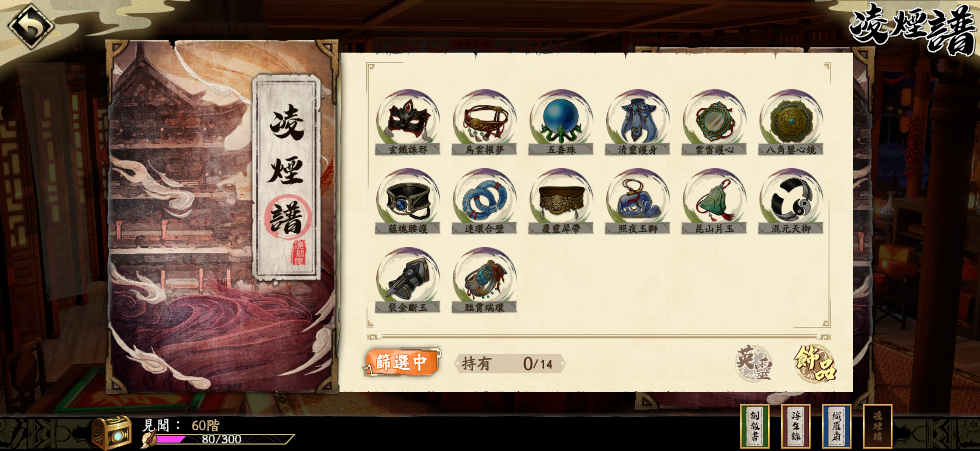Screen dimensions: 980x451
Task: Select the 玄鐵誅邪 mask accessory
Action: point(407,122)
